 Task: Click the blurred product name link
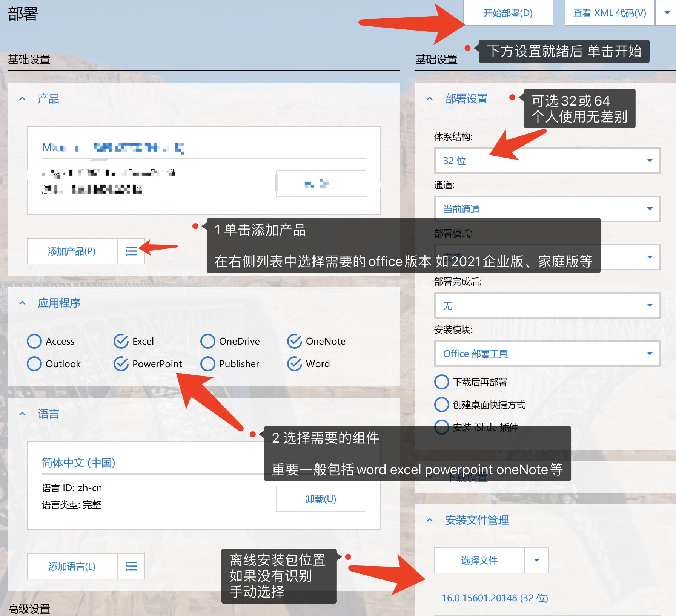[113, 147]
